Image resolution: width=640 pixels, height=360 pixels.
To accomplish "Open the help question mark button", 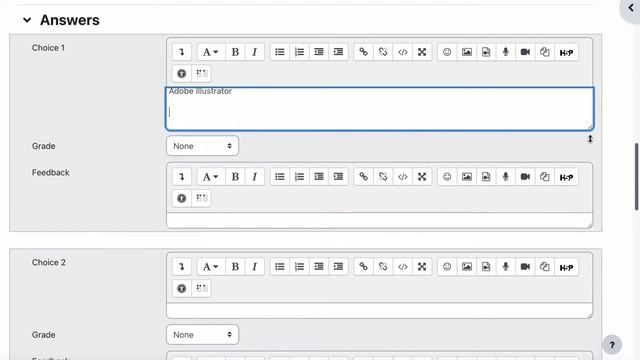I will pyautogui.click(x=612, y=345).
